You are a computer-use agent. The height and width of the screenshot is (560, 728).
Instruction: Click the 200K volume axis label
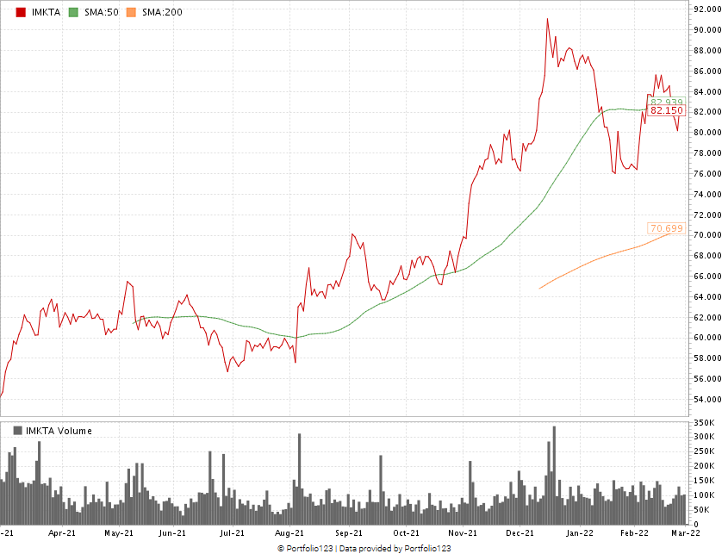[704, 466]
